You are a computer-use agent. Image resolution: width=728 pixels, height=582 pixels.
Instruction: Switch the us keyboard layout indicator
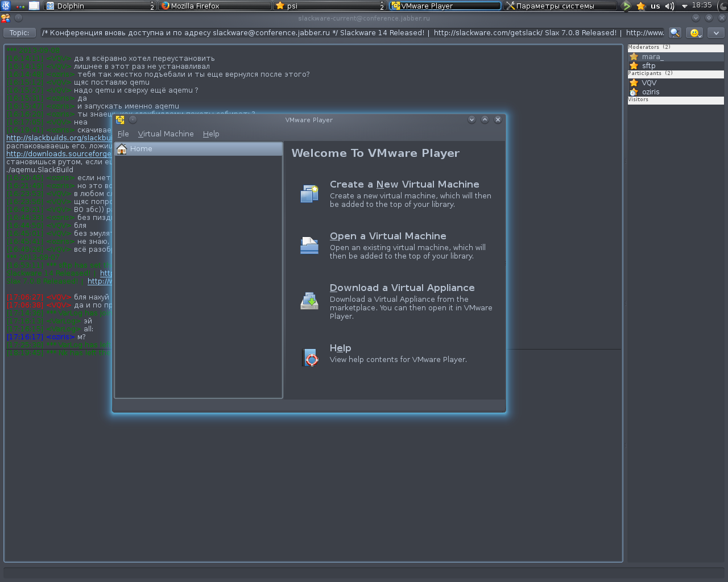[x=655, y=6]
